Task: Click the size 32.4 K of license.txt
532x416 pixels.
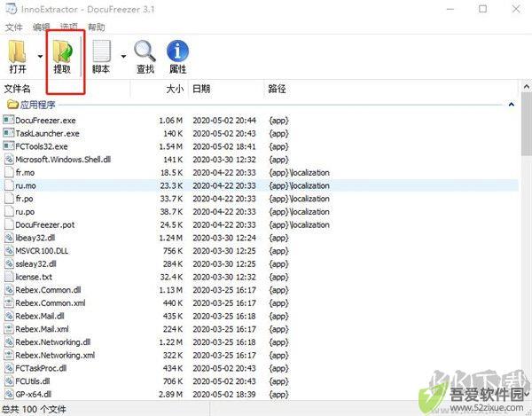Action: click(x=171, y=278)
